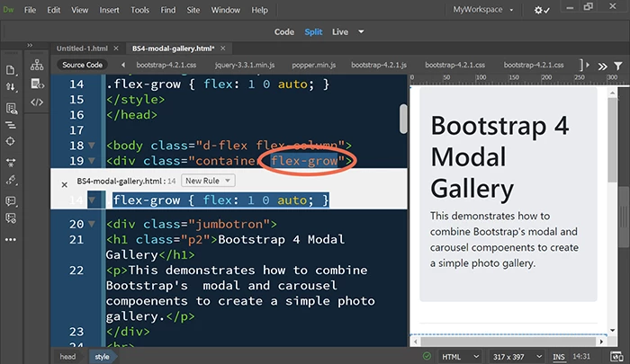Open first bootstrap-4.2.1.css related file
This screenshot has width=630, height=364.
(166, 65)
